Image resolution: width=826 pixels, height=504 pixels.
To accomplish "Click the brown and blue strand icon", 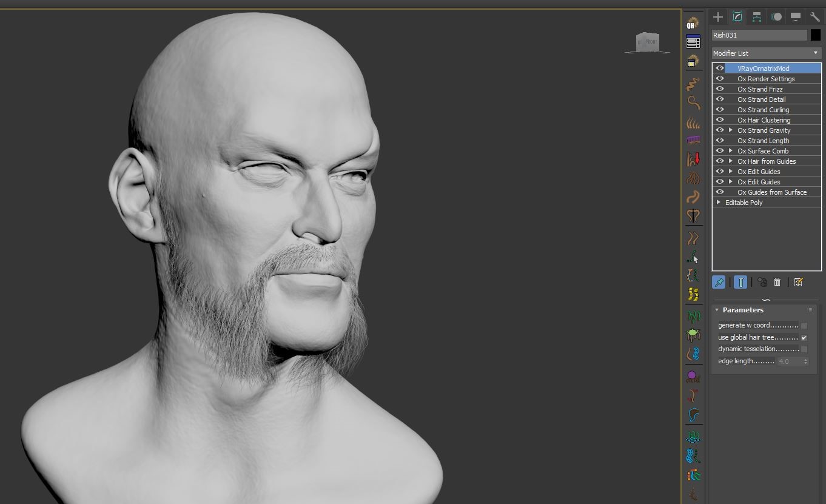I will click(693, 354).
